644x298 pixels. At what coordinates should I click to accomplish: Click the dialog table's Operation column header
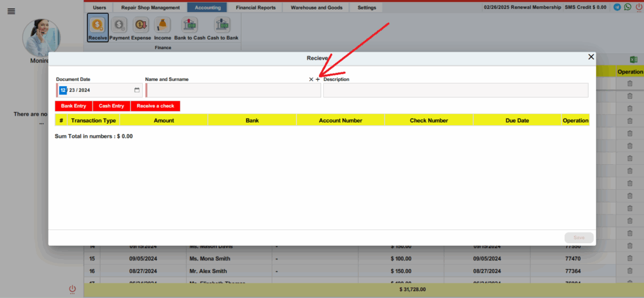coord(575,120)
